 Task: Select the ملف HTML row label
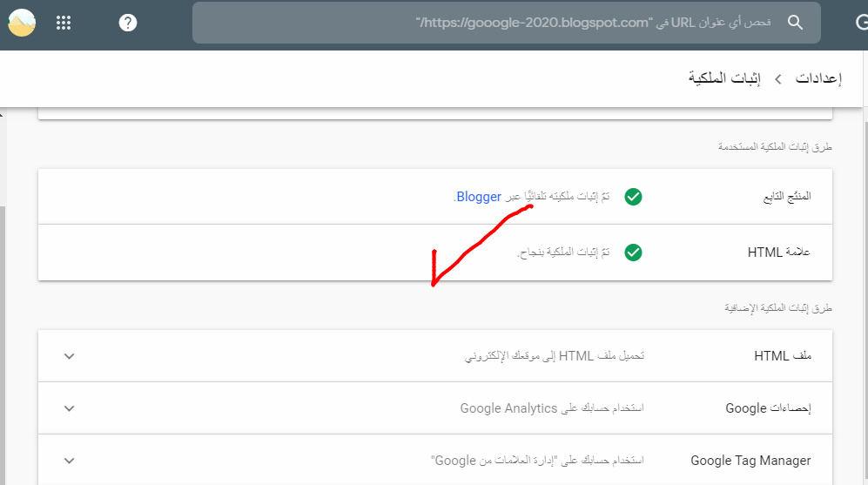783,356
